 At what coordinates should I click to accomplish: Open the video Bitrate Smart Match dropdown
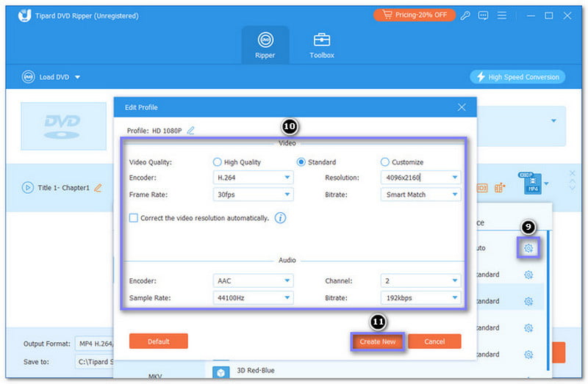420,195
